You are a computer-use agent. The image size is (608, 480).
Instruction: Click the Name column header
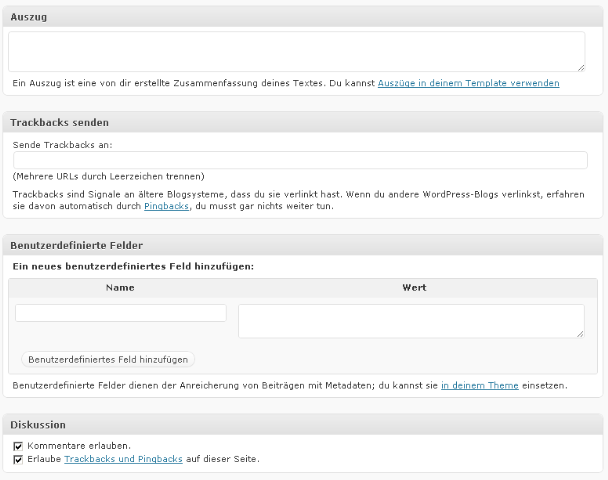[x=120, y=288]
